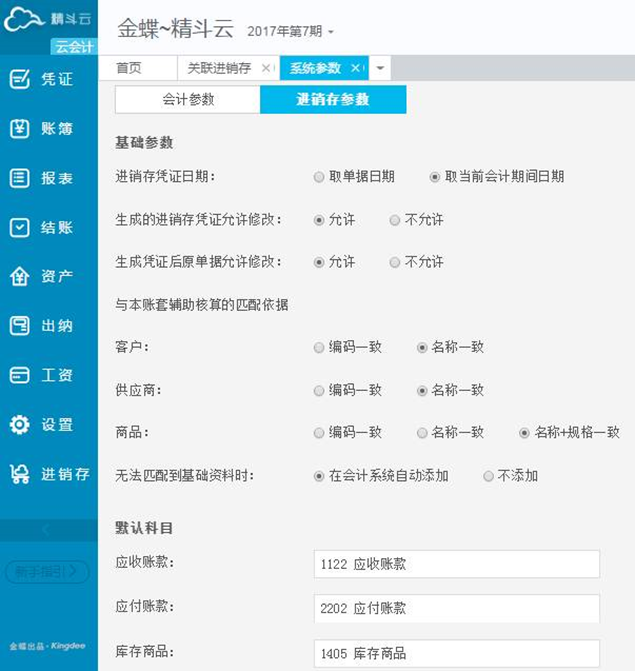Click the 新手指引 guide button
Image resolution: width=635 pixels, height=671 pixels.
tap(47, 571)
